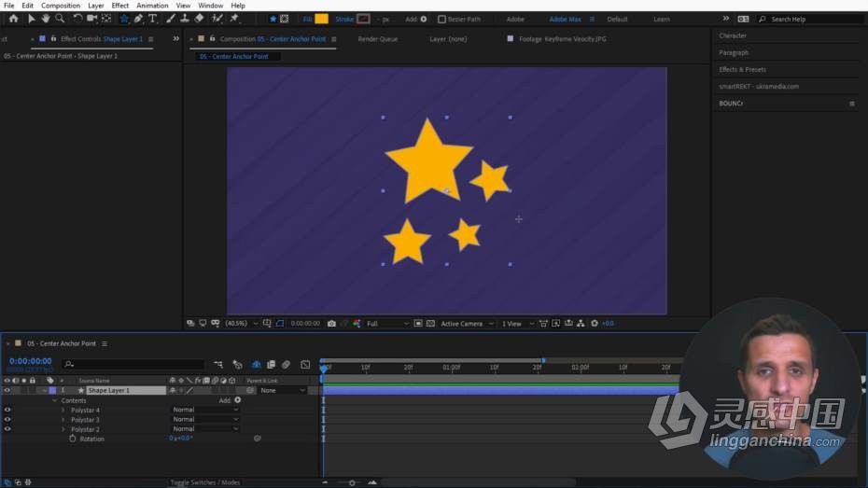Image resolution: width=868 pixels, height=488 pixels.
Task: Select the Type tool
Action: coord(153,19)
